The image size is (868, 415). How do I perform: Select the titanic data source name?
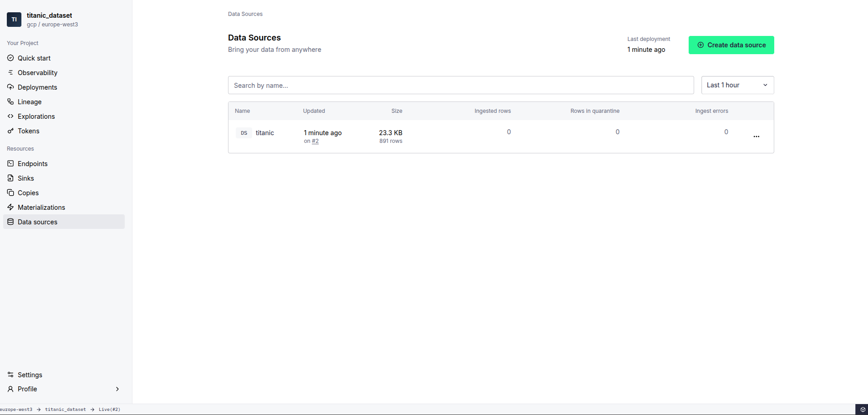point(264,132)
